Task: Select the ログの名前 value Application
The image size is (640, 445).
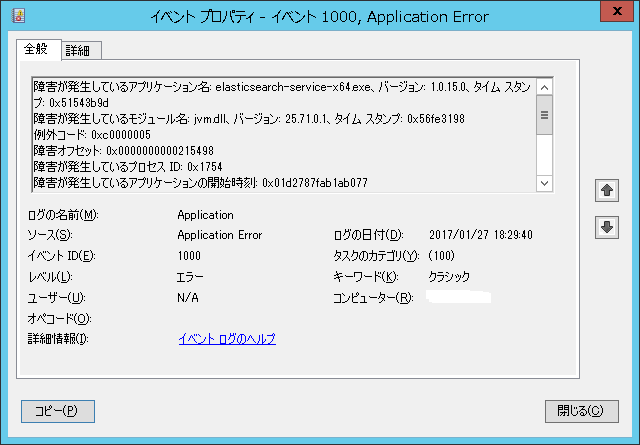Action: pos(205,215)
